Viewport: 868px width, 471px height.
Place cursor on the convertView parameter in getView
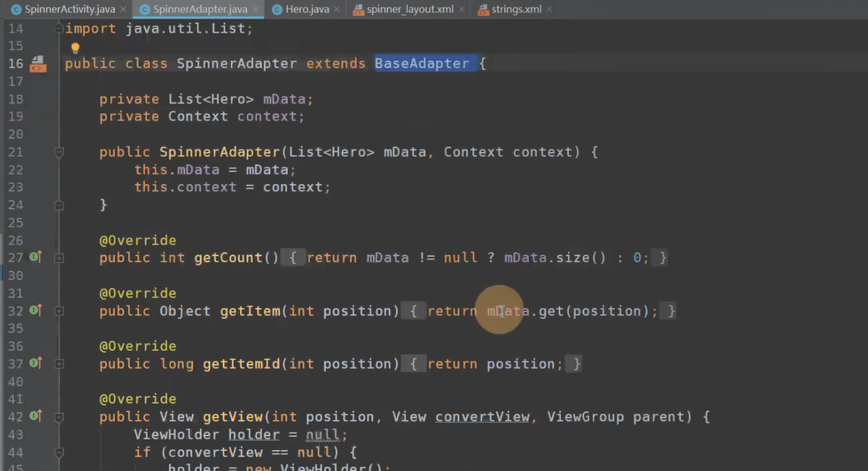tap(481, 417)
